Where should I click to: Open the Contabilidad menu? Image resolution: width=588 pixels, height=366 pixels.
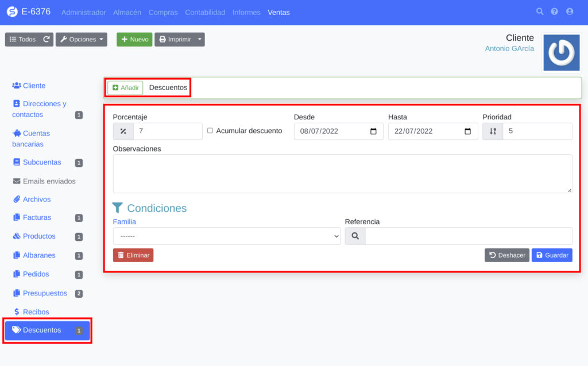[205, 12]
